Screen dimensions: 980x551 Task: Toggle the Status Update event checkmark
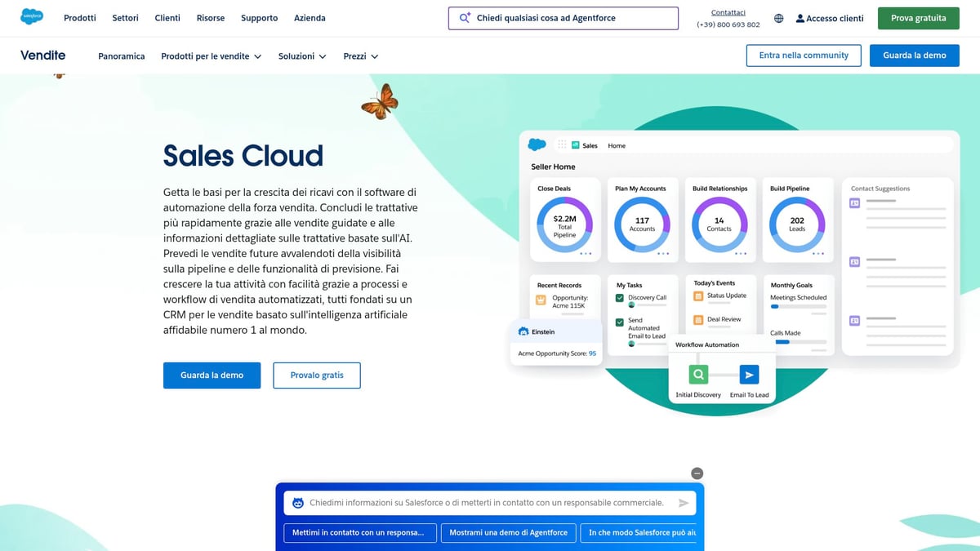(698, 295)
